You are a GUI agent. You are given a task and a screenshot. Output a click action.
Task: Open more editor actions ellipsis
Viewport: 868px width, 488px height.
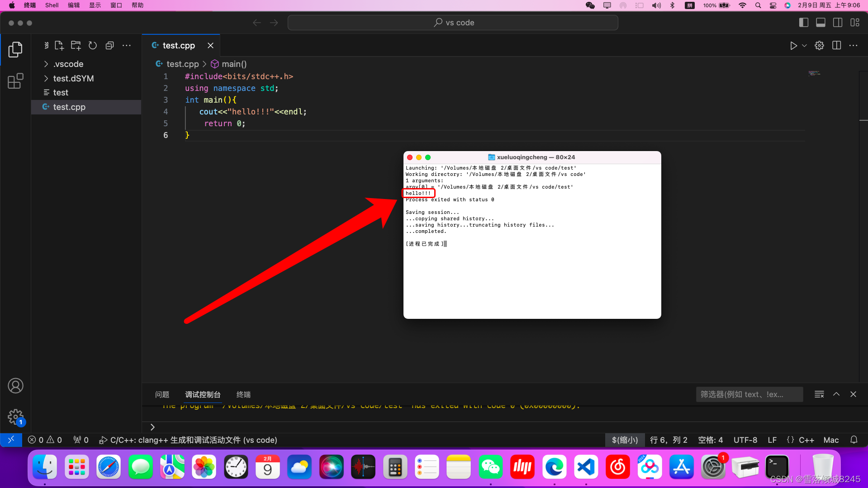pyautogui.click(x=853, y=46)
